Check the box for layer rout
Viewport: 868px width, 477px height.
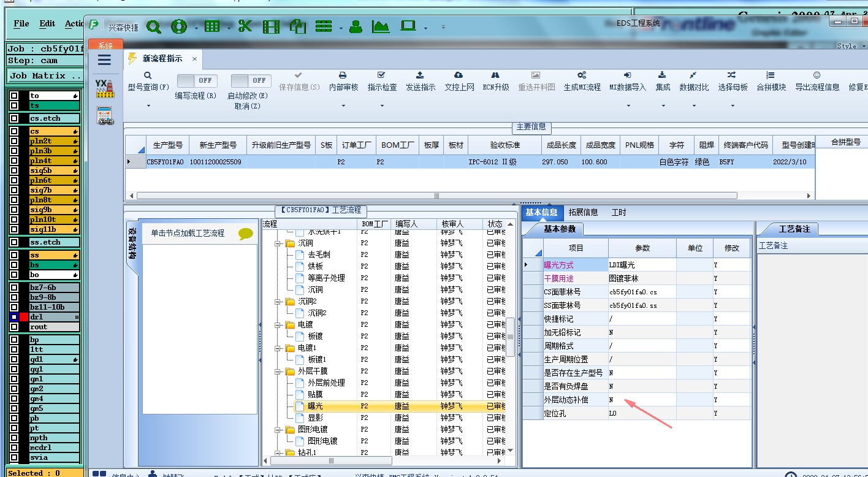tap(13, 327)
